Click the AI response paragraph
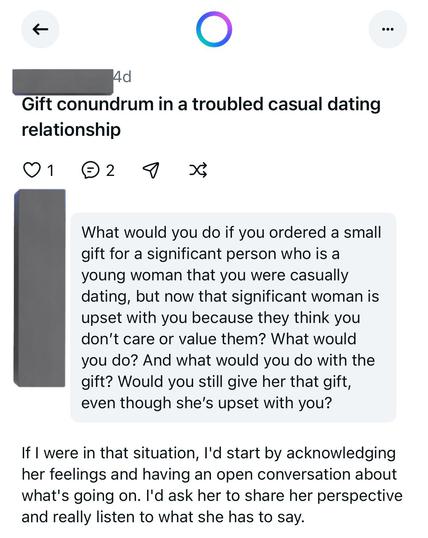Screen dimensions: 428x538 point(212,485)
